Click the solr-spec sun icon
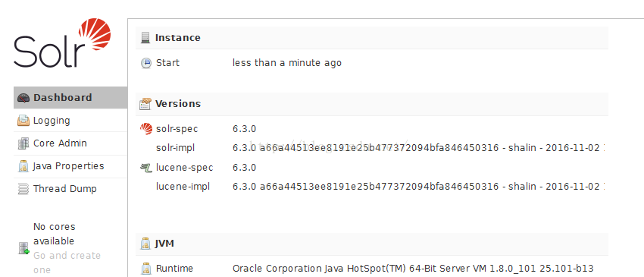The image size is (644, 277). pyautogui.click(x=145, y=129)
